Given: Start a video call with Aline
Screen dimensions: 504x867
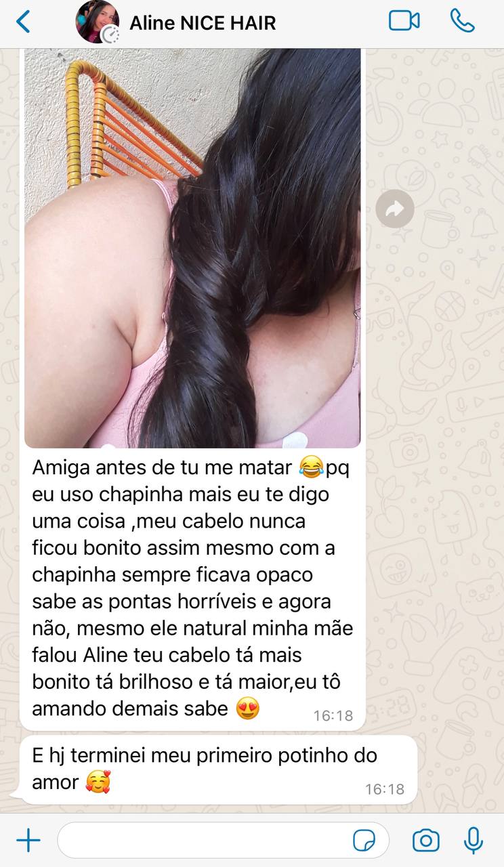Looking at the screenshot, I should [x=404, y=21].
